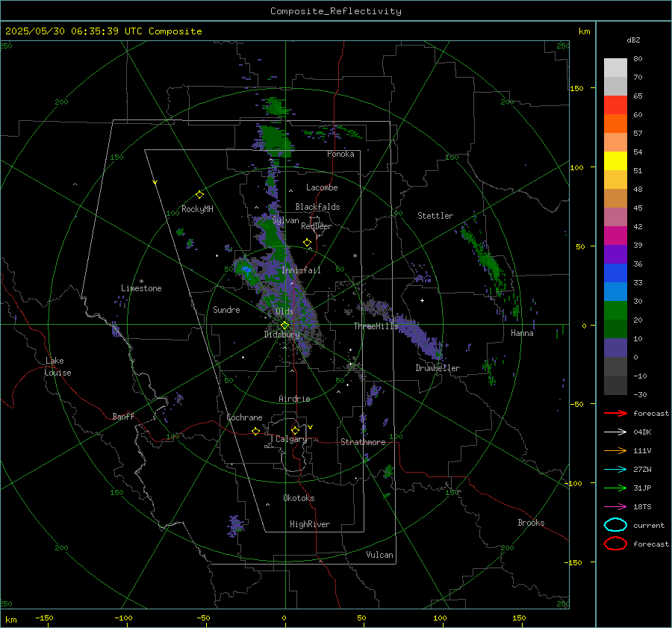Click the magenta 18TS arrow icon
This screenshot has width=672, height=628.
pyautogui.click(x=615, y=507)
